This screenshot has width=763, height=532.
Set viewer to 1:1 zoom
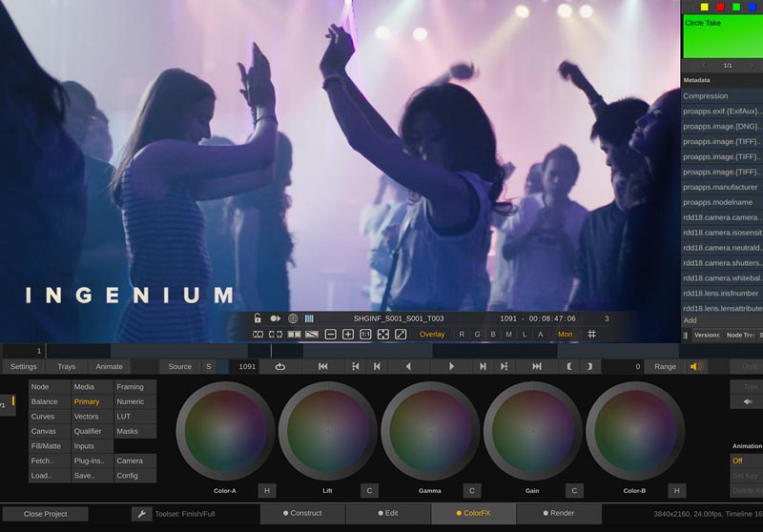point(365,335)
